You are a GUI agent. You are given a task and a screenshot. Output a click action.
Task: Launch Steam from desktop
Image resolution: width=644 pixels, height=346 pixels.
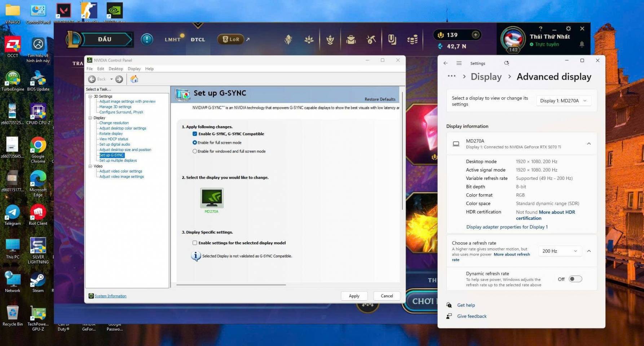pyautogui.click(x=38, y=282)
